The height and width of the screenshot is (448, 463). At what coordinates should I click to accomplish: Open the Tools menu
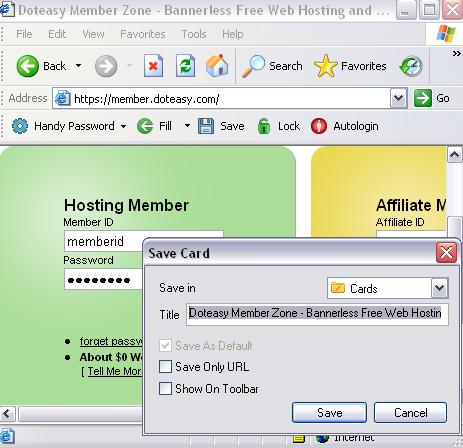pos(194,34)
